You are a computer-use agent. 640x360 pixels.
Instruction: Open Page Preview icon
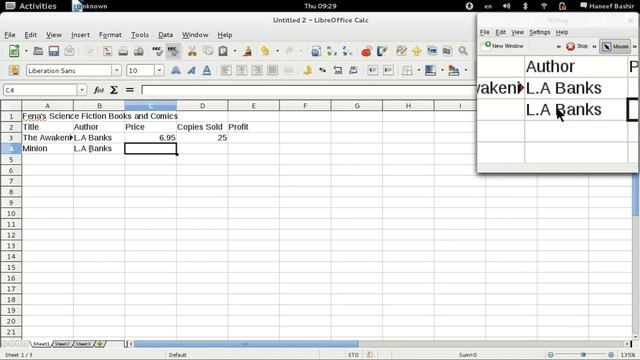[139, 51]
